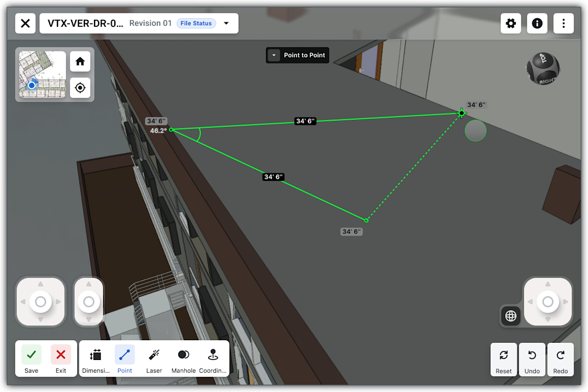The height and width of the screenshot is (392, 588).
Task: Open the VTX-VER-DR-0... document dropdown arrow
Action: (x=226, y=23)
